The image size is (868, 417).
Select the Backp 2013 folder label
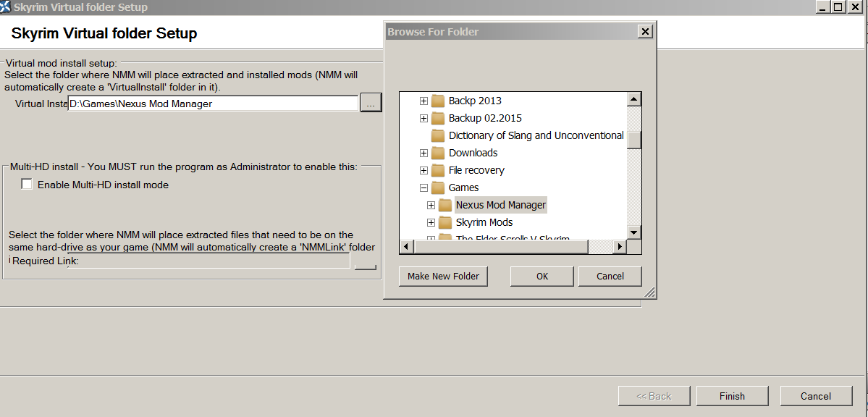(x=475, y=101)
